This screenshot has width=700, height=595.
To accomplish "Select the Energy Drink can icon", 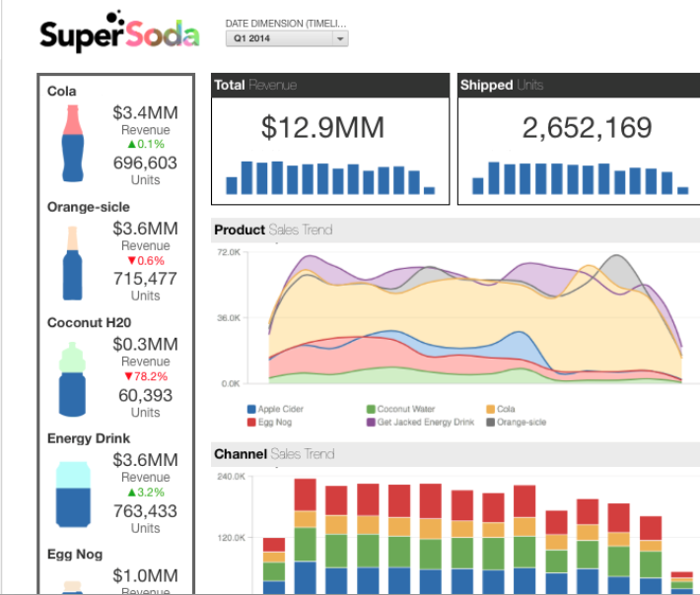I will coord(73,495).
